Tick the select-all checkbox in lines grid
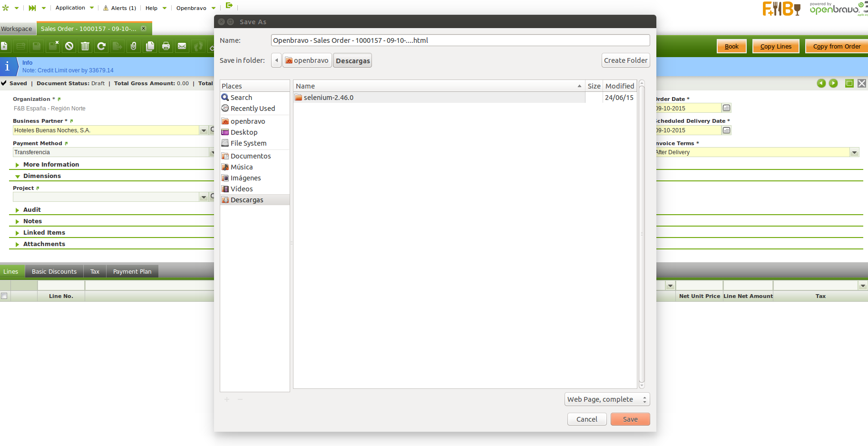The width and height of the screenshot is (868, 446). pos(4,296)
